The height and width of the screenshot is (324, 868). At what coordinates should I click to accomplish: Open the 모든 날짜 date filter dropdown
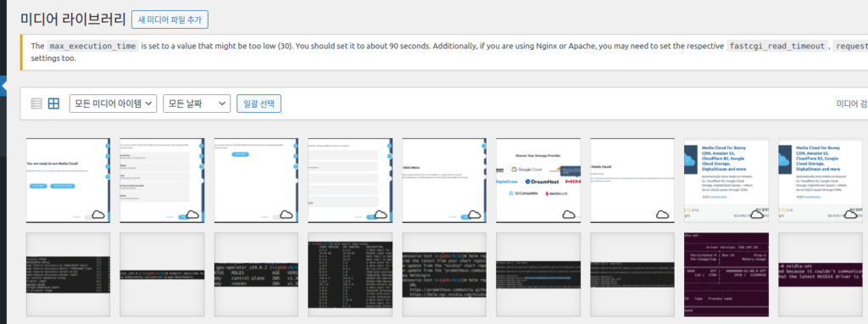(x=197, y=103)
